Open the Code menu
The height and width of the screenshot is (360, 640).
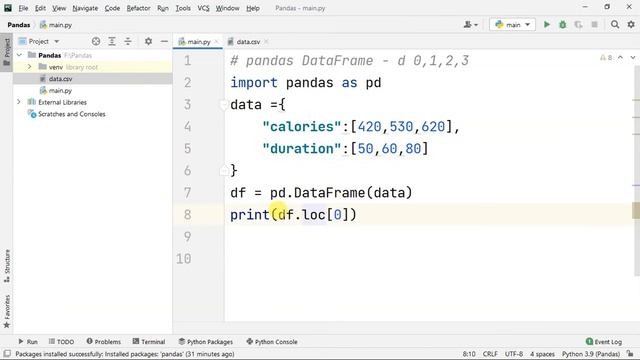pos(112,8)
